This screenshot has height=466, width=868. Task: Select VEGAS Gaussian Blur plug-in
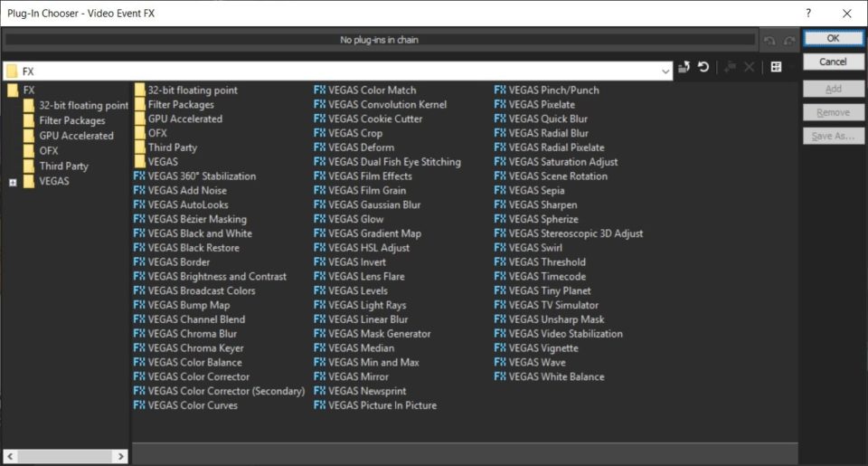(x=368, y=205)
